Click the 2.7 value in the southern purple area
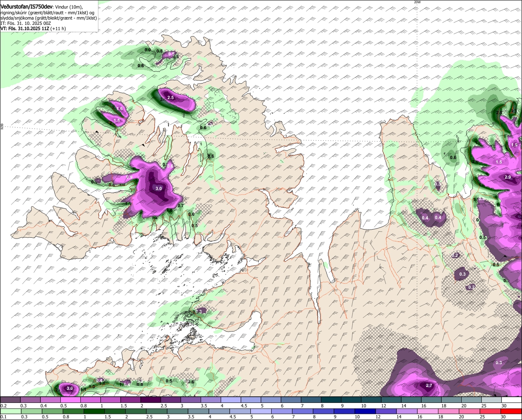 (429, 386)
